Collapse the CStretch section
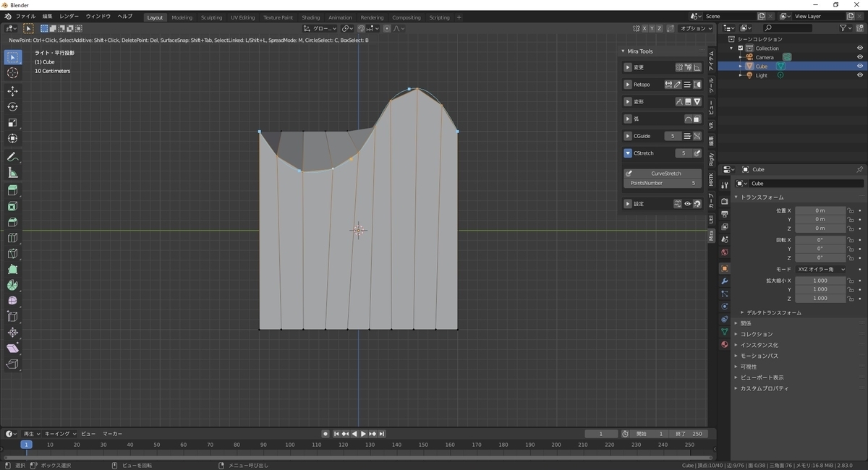This screenshot has width=868, height=470. 628,153
